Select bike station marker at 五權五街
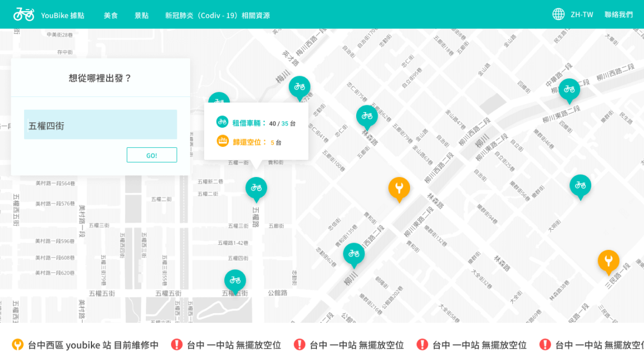Image resolution: width=644 pixels, height=362 pixels. pos(235,281)
